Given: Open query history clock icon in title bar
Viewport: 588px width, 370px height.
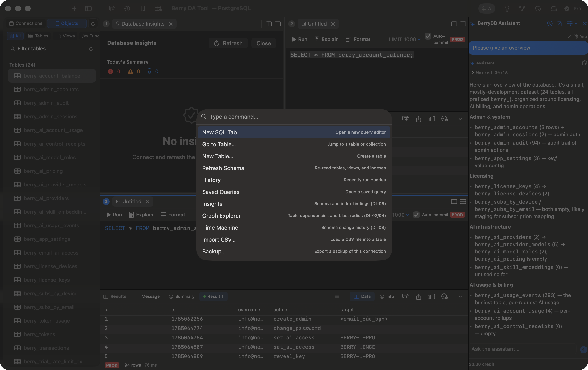Looking at the screenshot, I should (127, 9).
